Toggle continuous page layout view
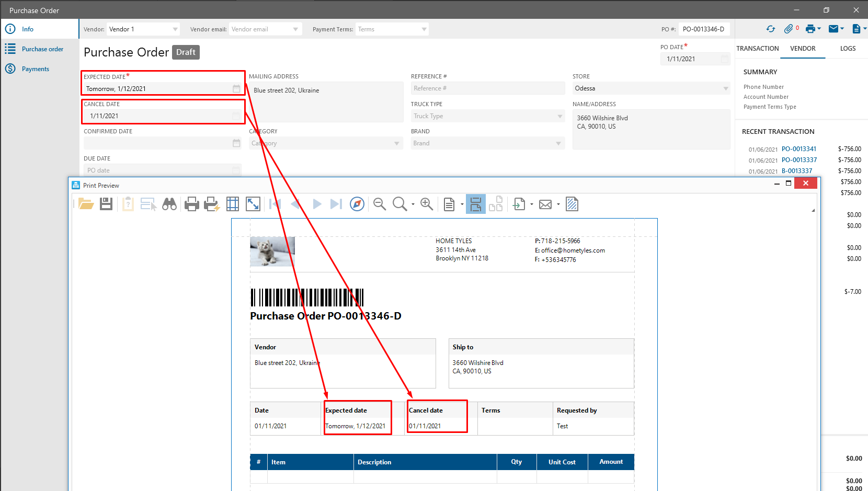 pyautogui.click(x=475, y=204)
